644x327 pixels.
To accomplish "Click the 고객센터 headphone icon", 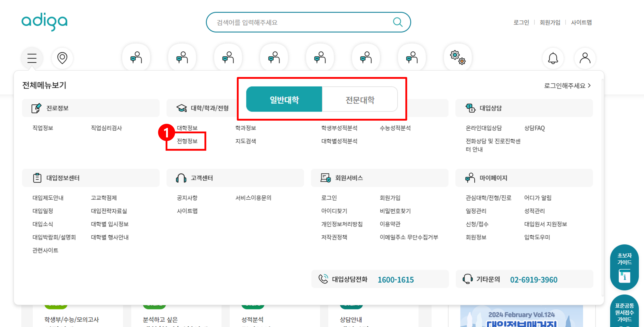I will point(181,178).
